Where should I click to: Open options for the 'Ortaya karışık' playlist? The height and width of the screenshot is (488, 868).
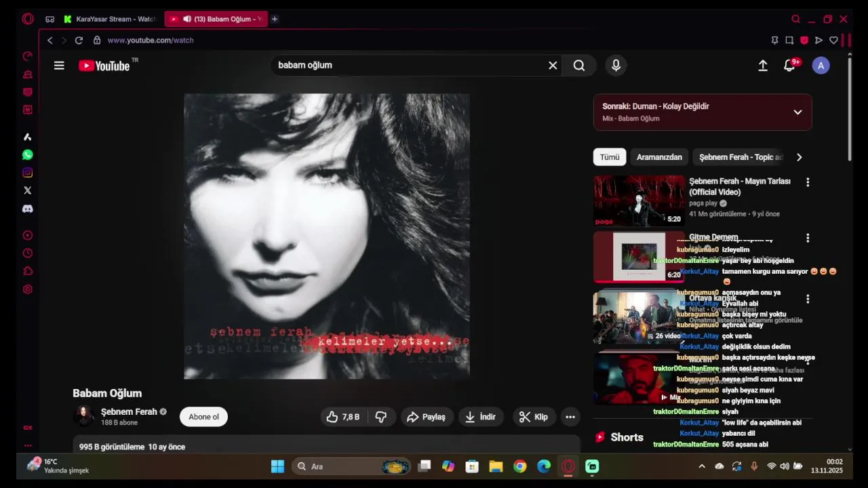click(x=808, y=299)
